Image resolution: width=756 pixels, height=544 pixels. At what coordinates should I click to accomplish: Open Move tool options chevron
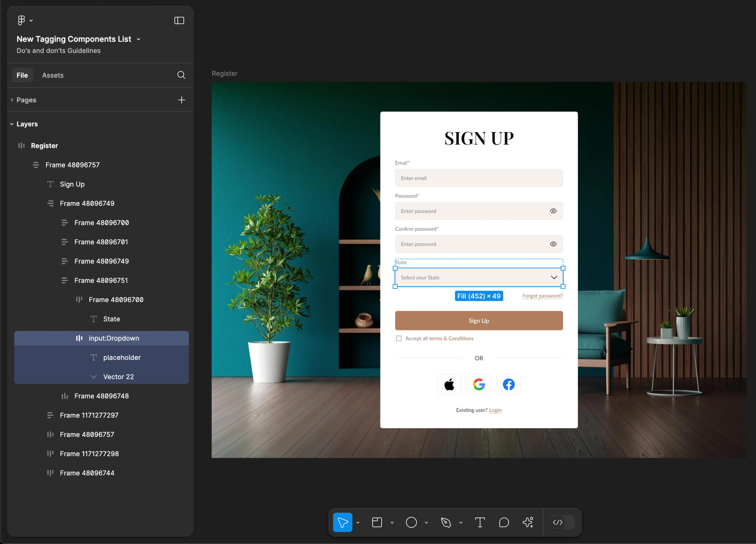point(358,522)
